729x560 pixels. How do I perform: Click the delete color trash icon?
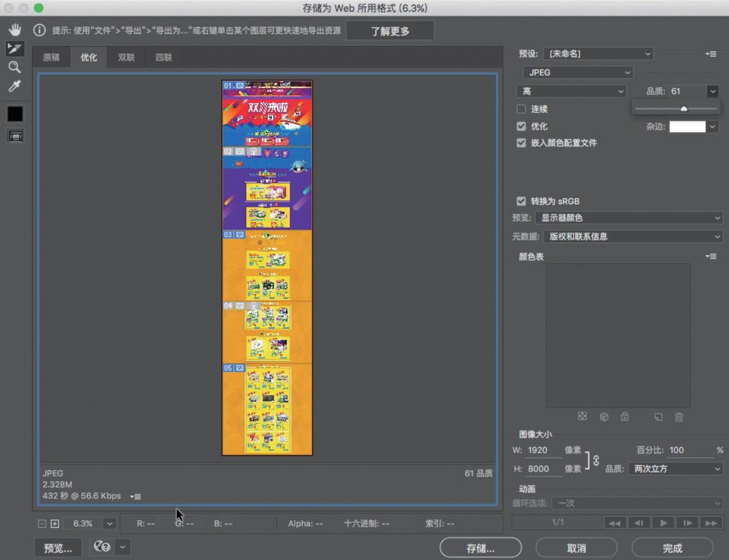tap(679, 417)
